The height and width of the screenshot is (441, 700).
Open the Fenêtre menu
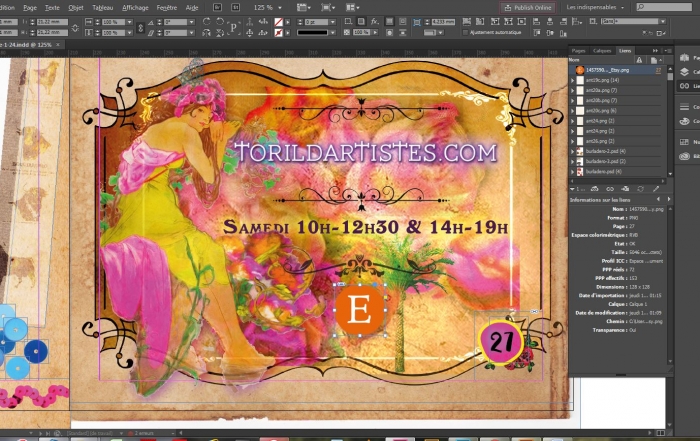click(x=167, y=8)
